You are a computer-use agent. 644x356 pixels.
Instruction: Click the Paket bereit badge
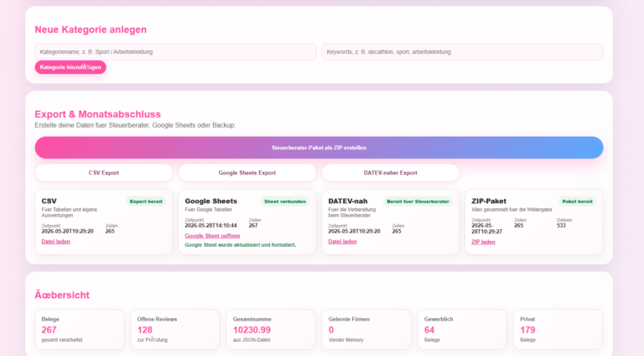tap(578, 202)
